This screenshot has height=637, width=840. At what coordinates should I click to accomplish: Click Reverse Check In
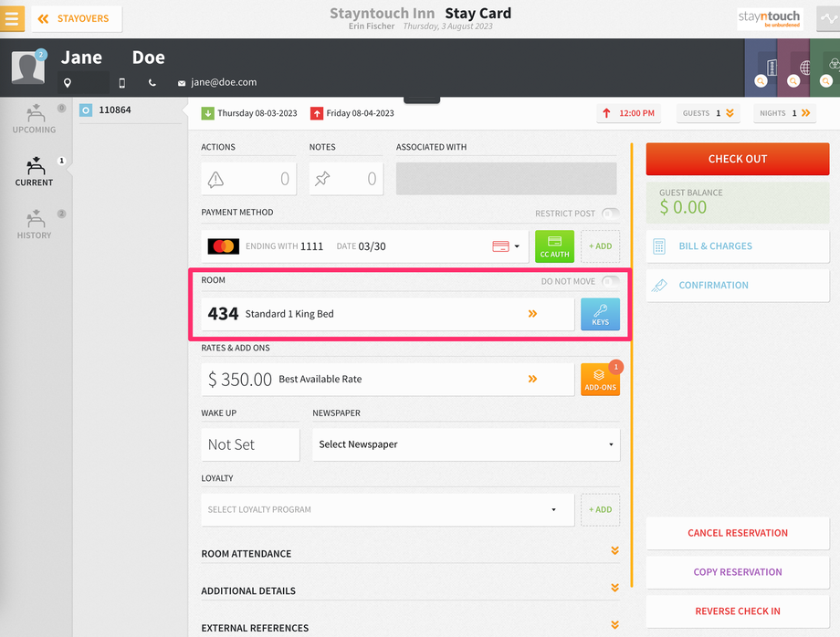pyautogui.click(x=738, y=611)
